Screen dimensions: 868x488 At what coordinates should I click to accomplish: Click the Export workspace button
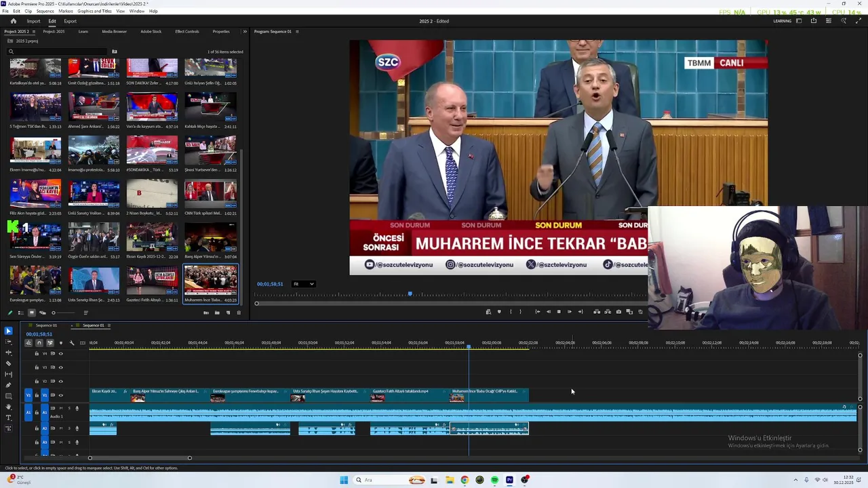(x=70, y=21)
